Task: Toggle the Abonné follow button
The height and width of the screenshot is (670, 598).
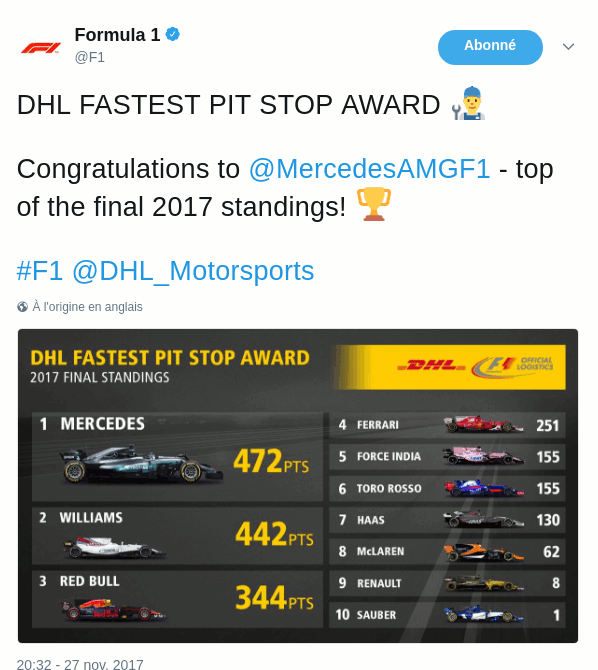Action: click(x=490, y=47)
